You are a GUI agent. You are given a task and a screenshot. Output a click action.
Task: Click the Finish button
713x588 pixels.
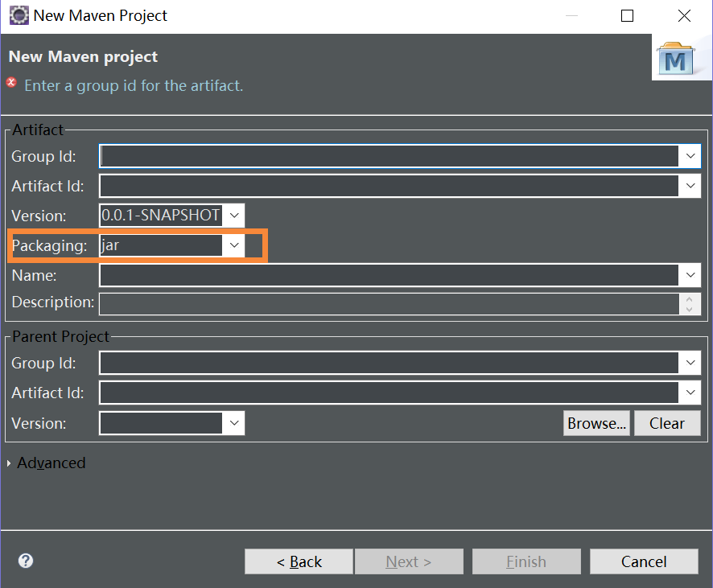(x=526, y=561)
